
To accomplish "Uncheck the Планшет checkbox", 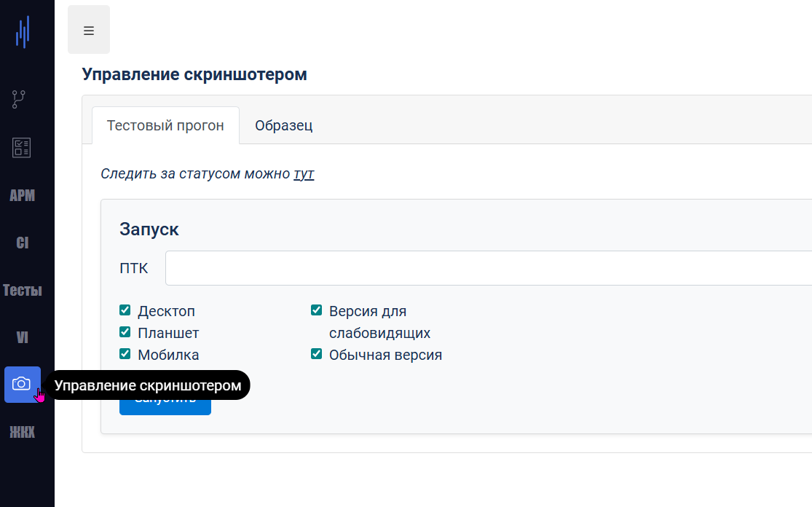I will point(125,332).
